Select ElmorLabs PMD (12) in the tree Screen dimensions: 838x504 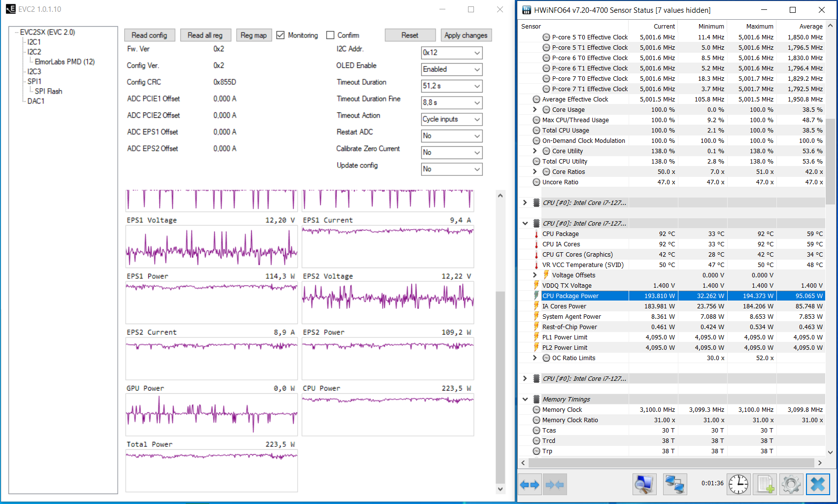click(65, 62)
